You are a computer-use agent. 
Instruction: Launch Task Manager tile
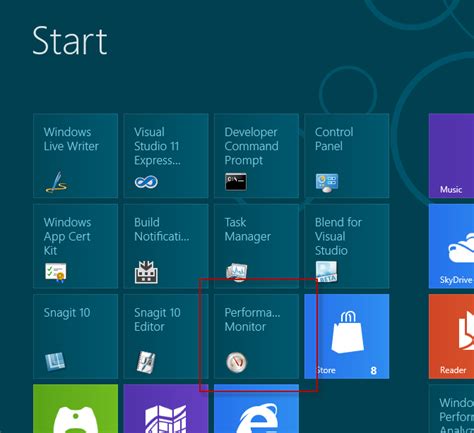tap(256, 246)
